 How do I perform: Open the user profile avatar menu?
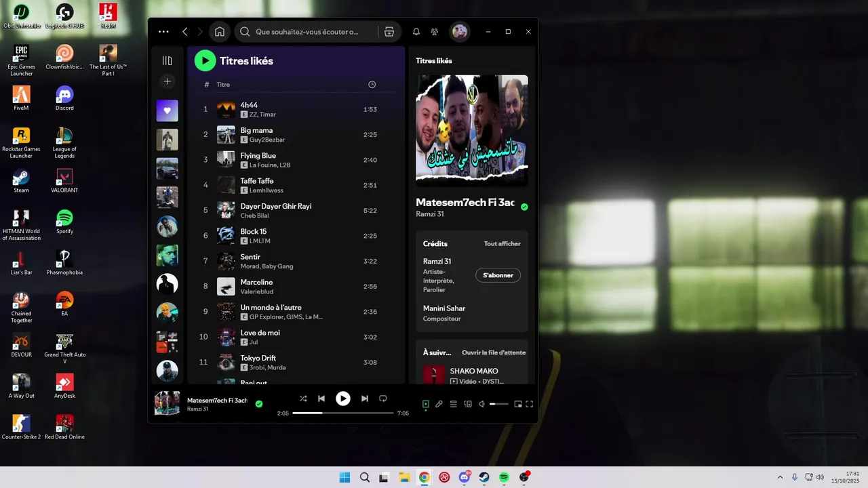(x=460, y=31)
